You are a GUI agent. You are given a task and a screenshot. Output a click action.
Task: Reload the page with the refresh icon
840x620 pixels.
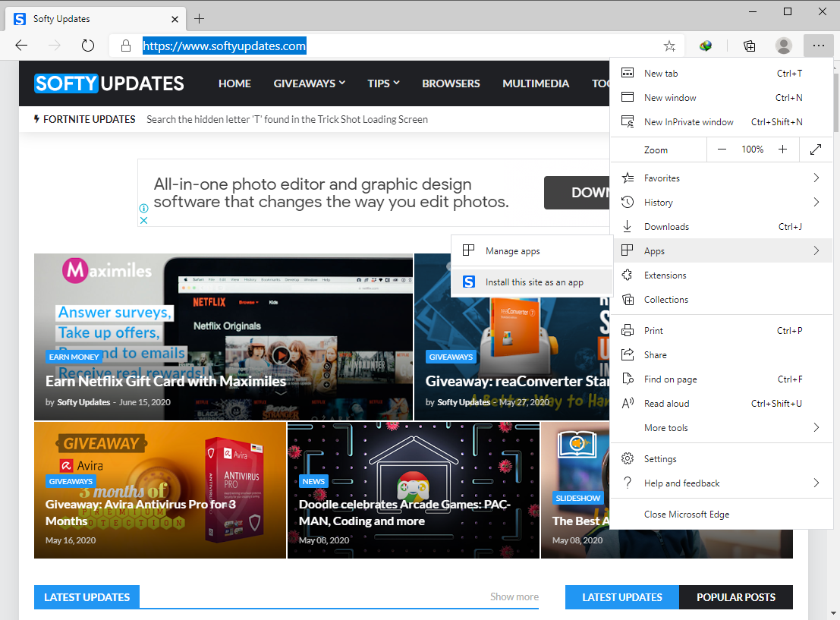tap(88, 46)
